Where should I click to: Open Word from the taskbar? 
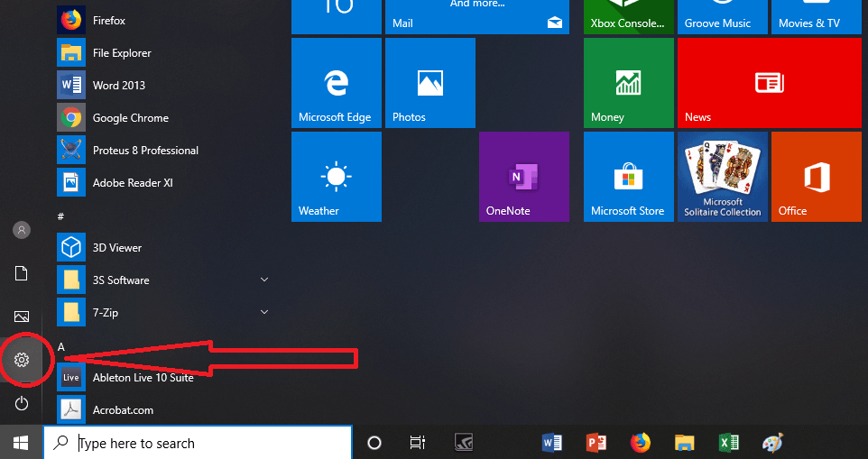tap(552, 443)
